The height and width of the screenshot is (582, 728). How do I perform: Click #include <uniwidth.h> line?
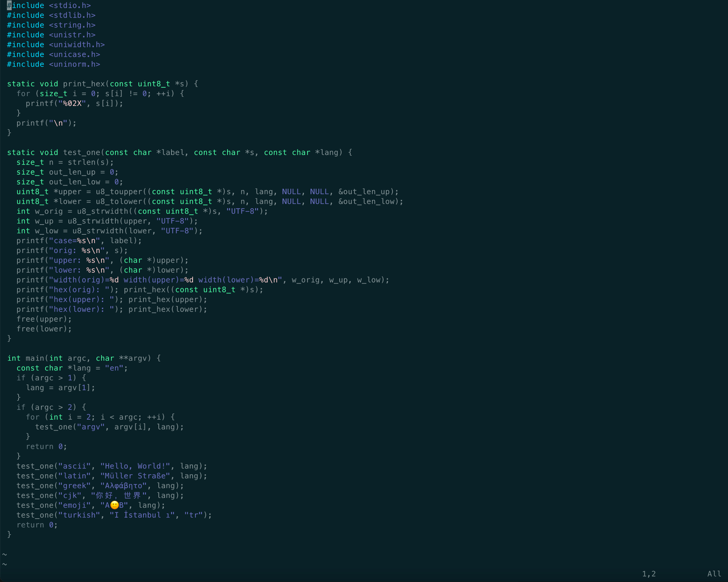(56, 45)
